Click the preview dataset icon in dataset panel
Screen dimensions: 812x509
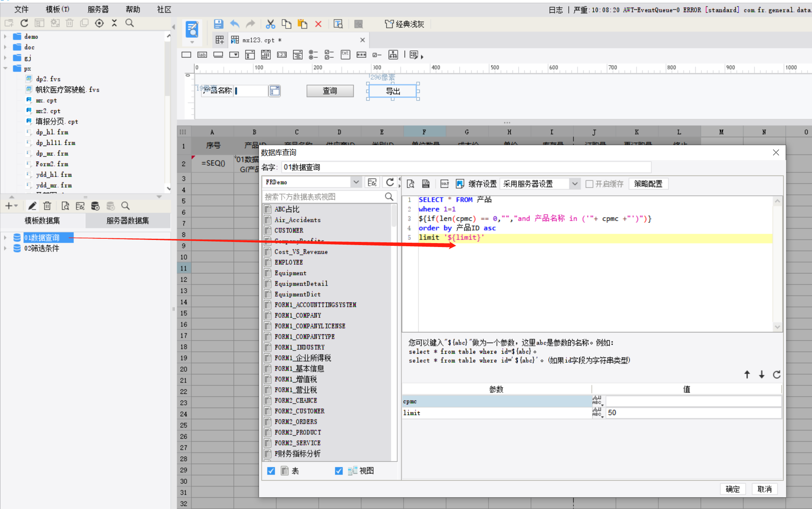point(65,206)
